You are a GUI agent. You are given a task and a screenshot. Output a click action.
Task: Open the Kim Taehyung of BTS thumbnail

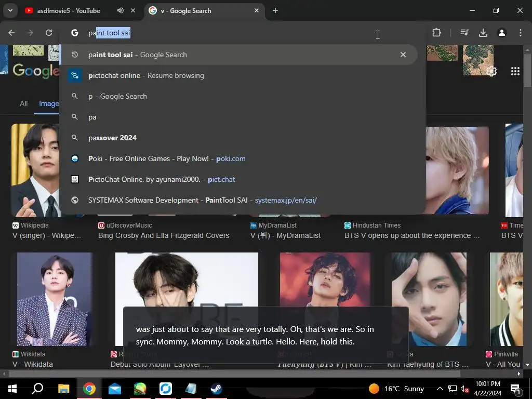tap(429, 299)
